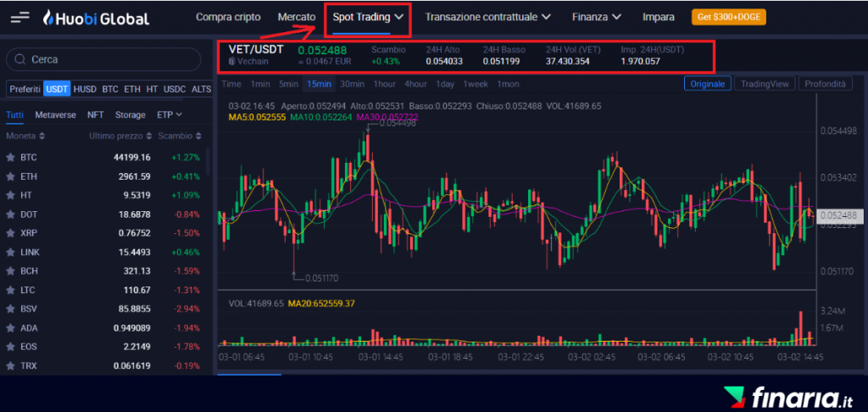The image size is (868, 412).
Task: Favorite ADA with its star icon
Action: 10,328
